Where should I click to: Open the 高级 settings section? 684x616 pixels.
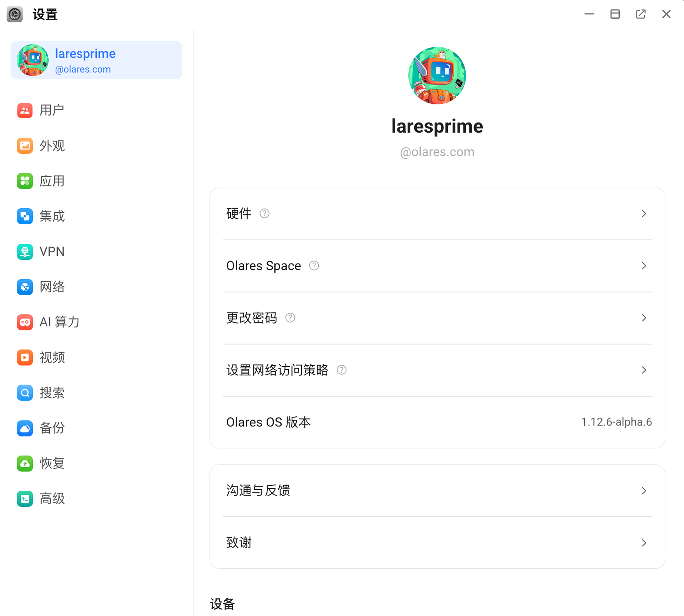[x=96, y=499]
